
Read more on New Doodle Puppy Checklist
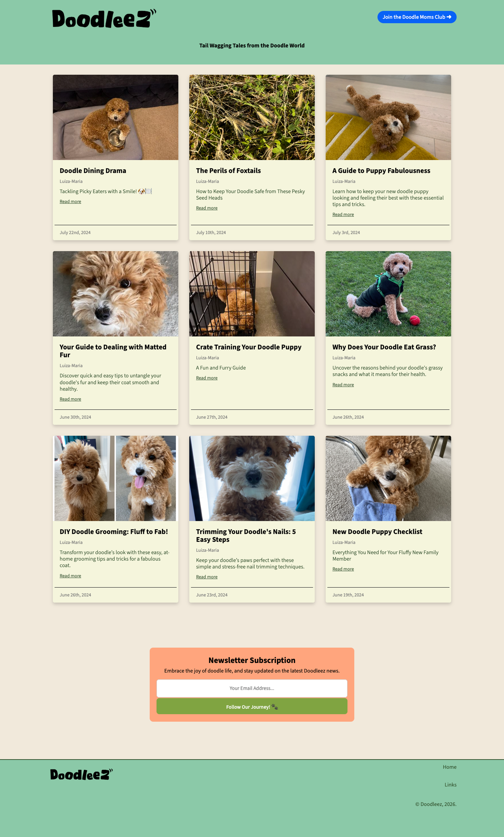click(x=343, y=569)
